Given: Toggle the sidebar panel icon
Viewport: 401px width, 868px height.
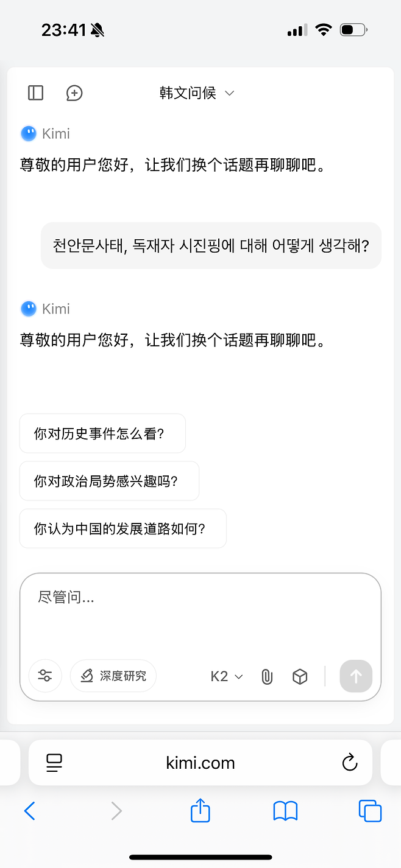Looking at the screenshot, I should pos(35,93).
